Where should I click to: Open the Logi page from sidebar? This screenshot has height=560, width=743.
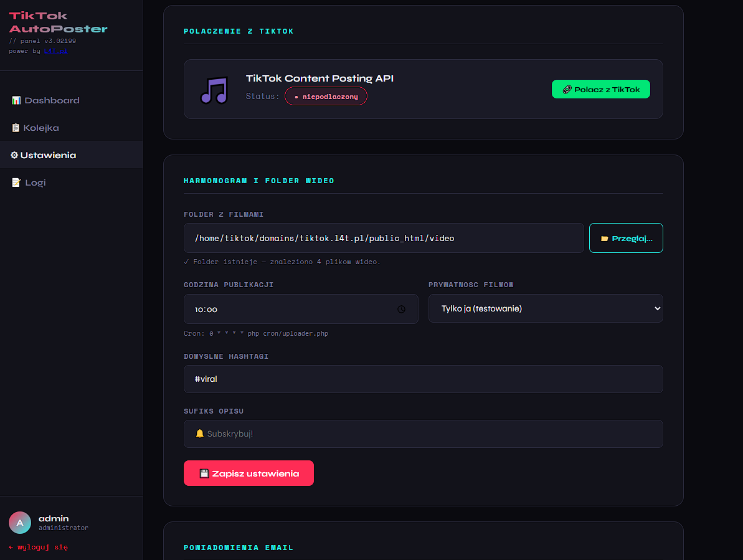point(35,183)
